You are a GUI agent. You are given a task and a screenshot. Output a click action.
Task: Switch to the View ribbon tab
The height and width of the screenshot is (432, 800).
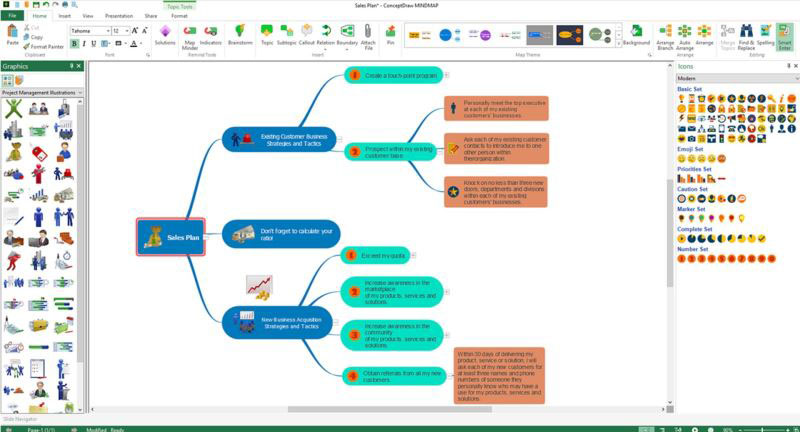pyautogui.click(x=88, y=16)
